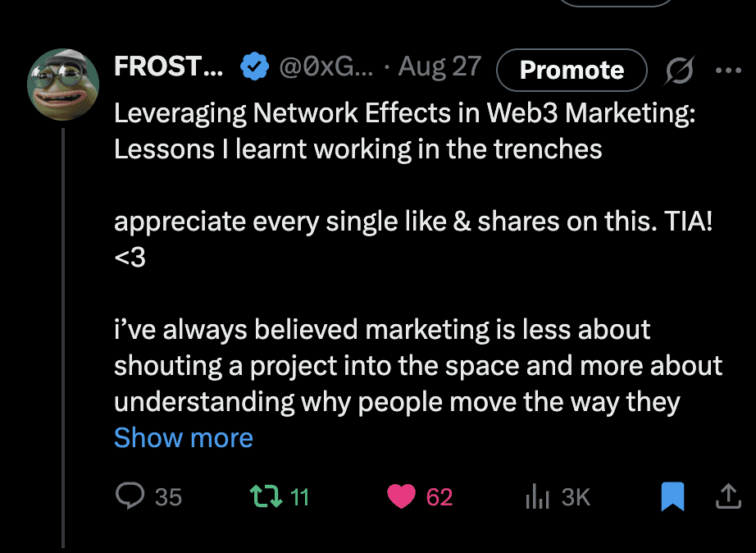Unlike the post by clicking the red heart
The height and width of the screenshot is (553, 756).
click(402, 496)
